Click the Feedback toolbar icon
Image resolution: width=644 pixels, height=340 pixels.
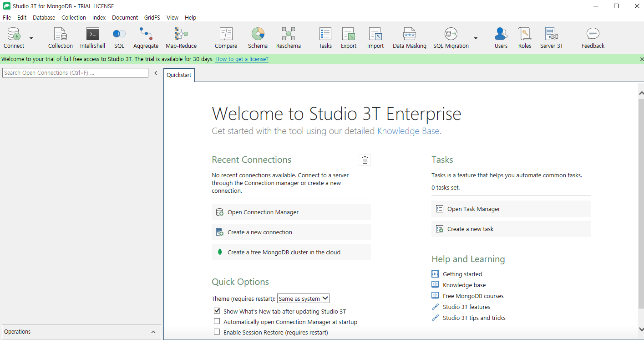[593, 38]
